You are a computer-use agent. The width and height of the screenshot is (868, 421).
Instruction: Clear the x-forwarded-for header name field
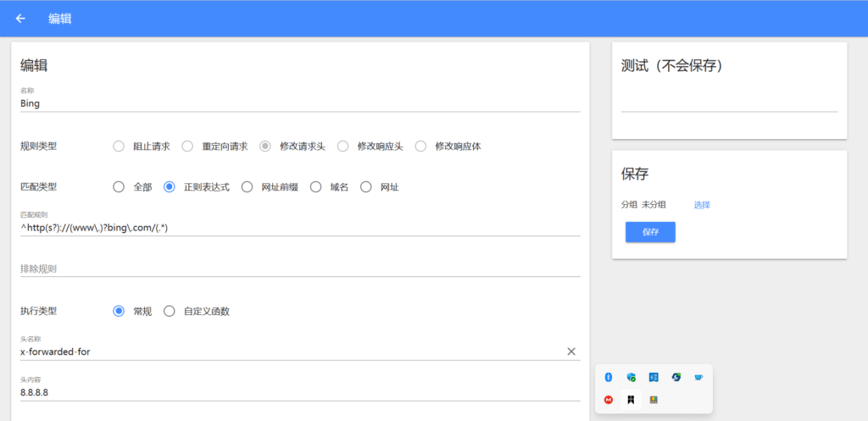[x=570, y=352]
